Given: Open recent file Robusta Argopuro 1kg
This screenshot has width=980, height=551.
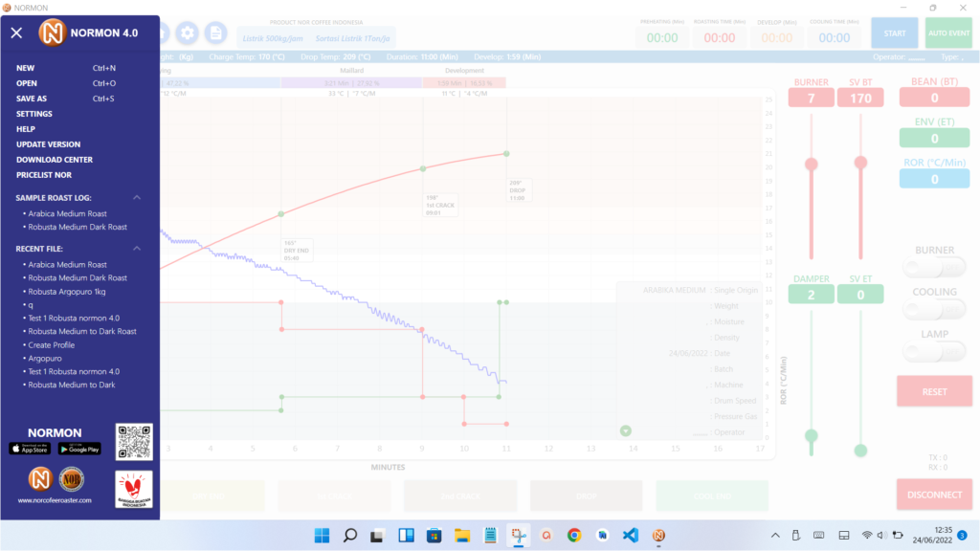Looking at the screenshot, I should point(67,292).
